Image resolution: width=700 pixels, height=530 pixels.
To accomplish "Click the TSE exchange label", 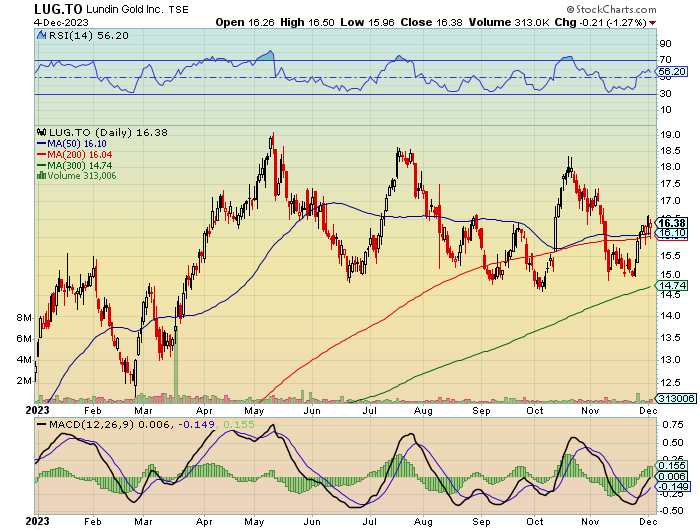I will [179, 9].
